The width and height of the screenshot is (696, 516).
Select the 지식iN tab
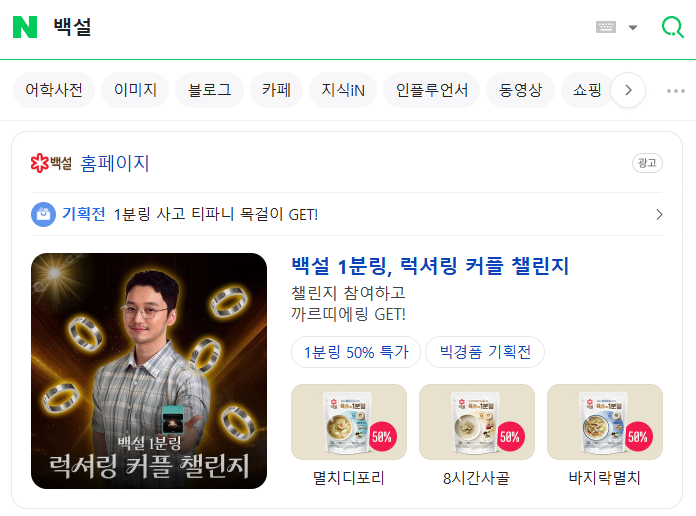(x=343, y=90)
